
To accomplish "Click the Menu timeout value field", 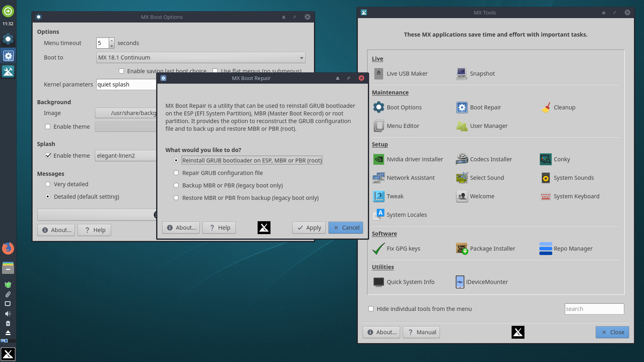I will click(102, 43).
